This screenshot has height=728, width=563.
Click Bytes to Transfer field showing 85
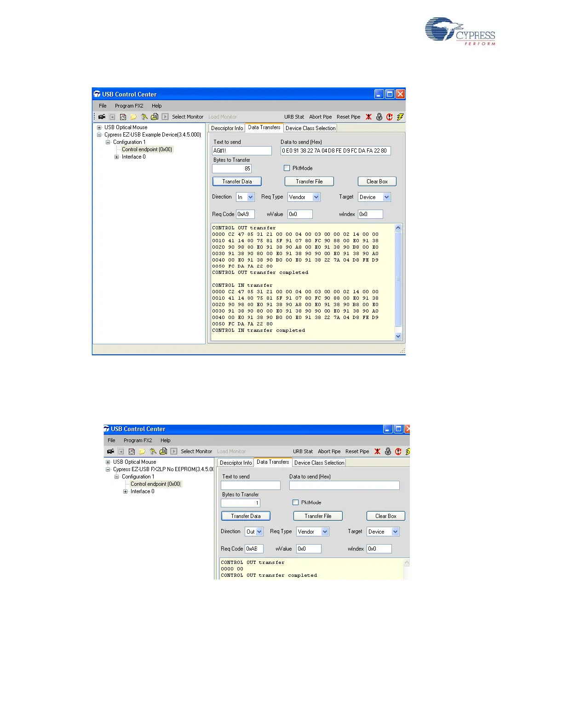(x=232, y=169)
